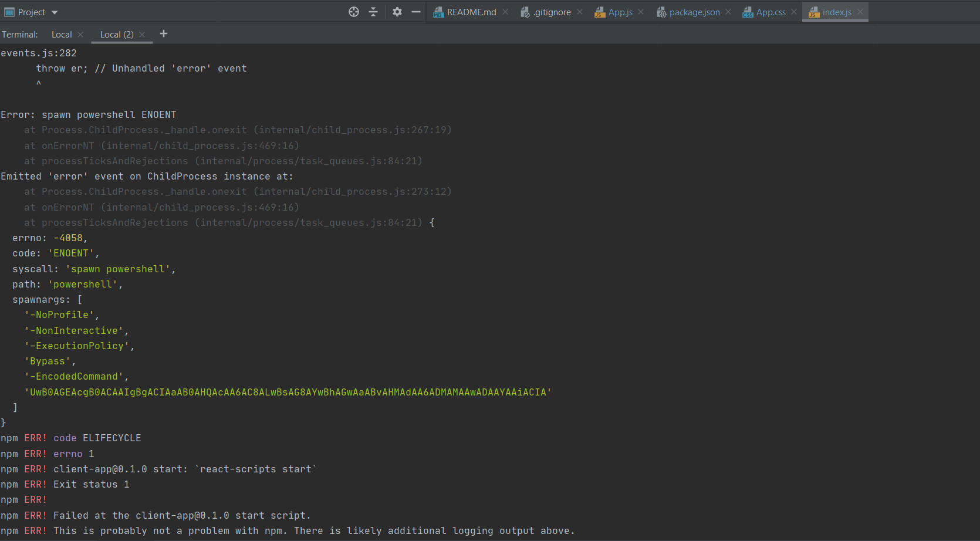Click the '-ExecutionPolicy' spawn argument

pyautogui.click(x=79, y=346)
